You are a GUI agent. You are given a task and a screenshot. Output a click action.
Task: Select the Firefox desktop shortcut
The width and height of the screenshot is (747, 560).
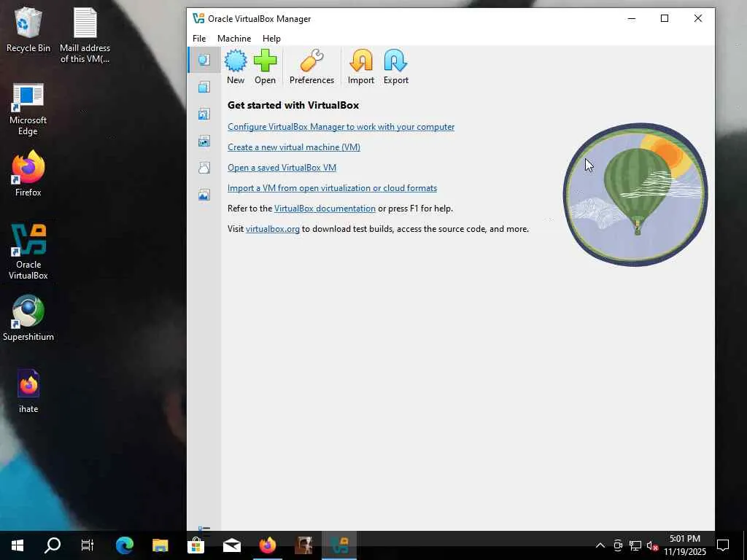coord(28,174)
